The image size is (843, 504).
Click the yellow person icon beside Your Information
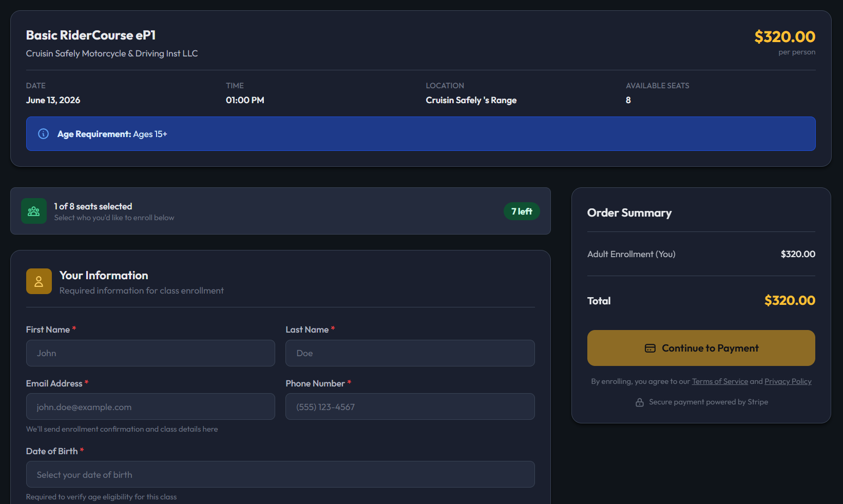tap(39, 281)
